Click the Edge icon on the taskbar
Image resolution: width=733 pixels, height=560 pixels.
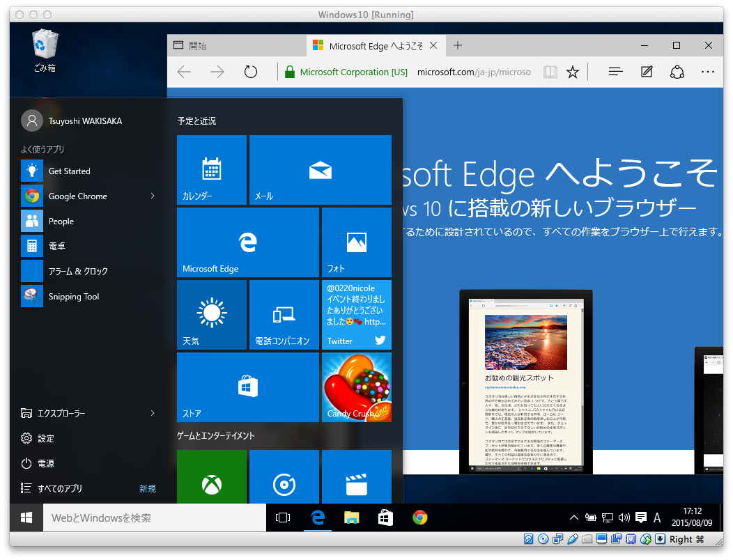pos(318,518)
